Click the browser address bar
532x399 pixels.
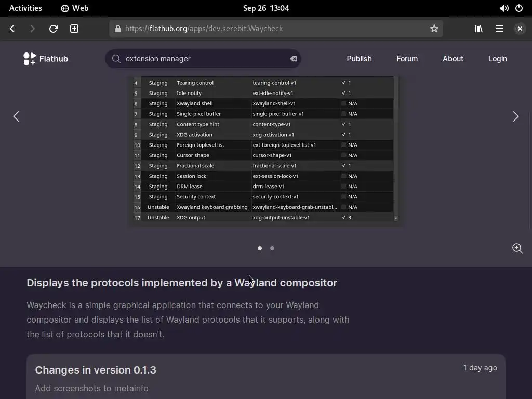coord(276,29)
